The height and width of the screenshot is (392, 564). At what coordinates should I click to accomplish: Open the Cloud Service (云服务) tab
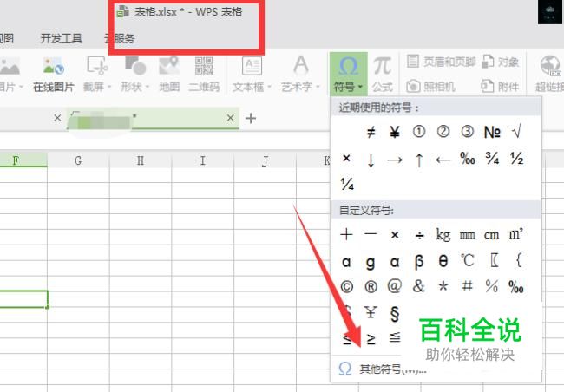coord(120,38)
